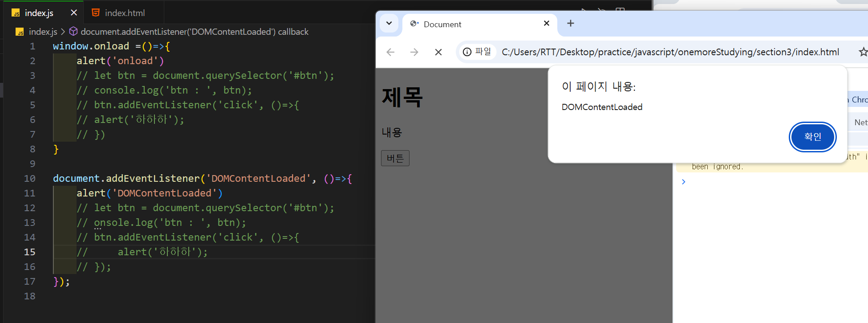Stop loading the page with X icon
868x323 pixels.
[x=438, y=52]
